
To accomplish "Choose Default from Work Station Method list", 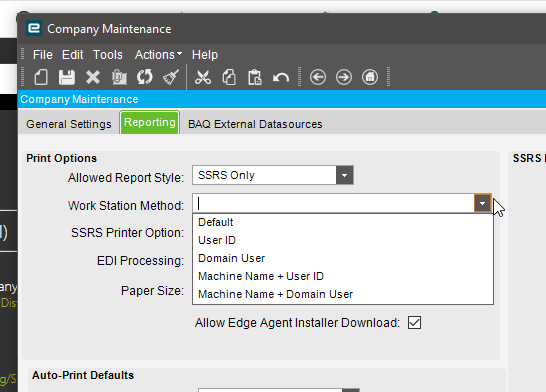I will tap(343, 222).
